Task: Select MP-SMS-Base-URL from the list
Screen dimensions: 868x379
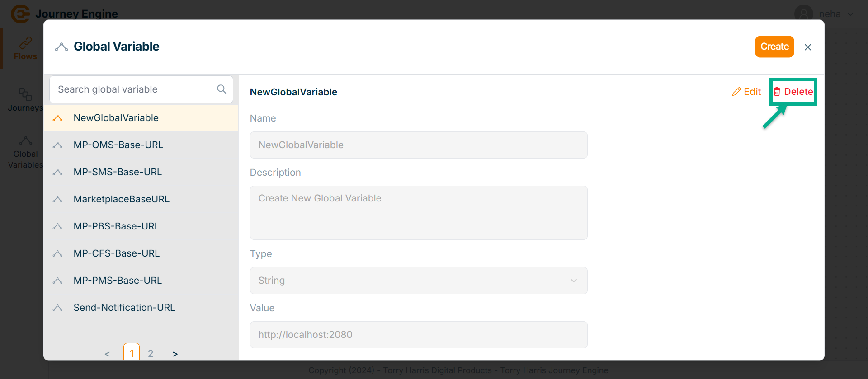Action: pyautogui.click(x=118, y=172)
